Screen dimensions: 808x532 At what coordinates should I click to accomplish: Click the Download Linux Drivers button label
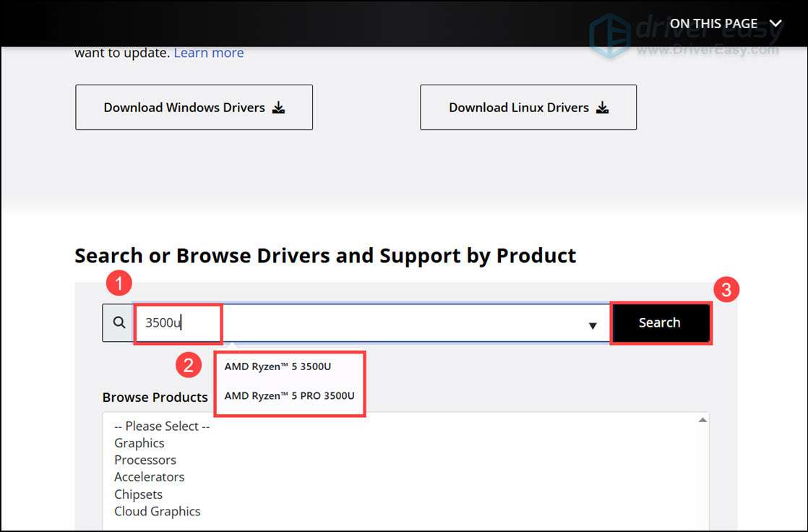click(519, 108)
